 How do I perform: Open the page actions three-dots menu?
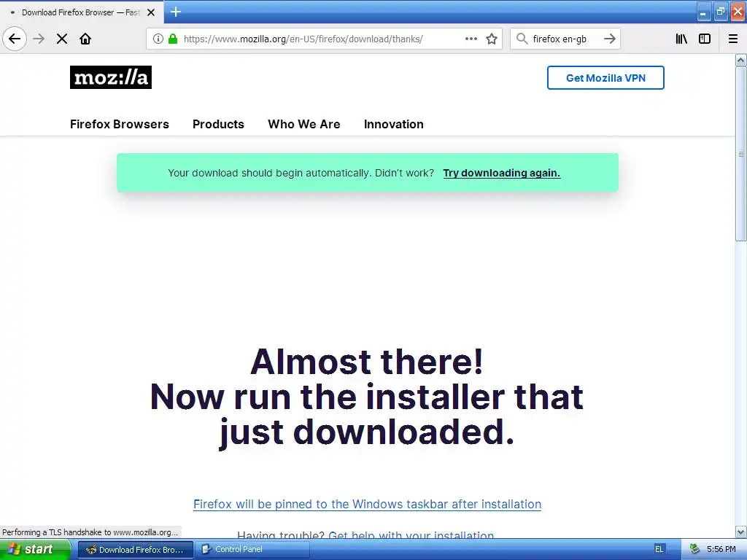tap(471, 39)
